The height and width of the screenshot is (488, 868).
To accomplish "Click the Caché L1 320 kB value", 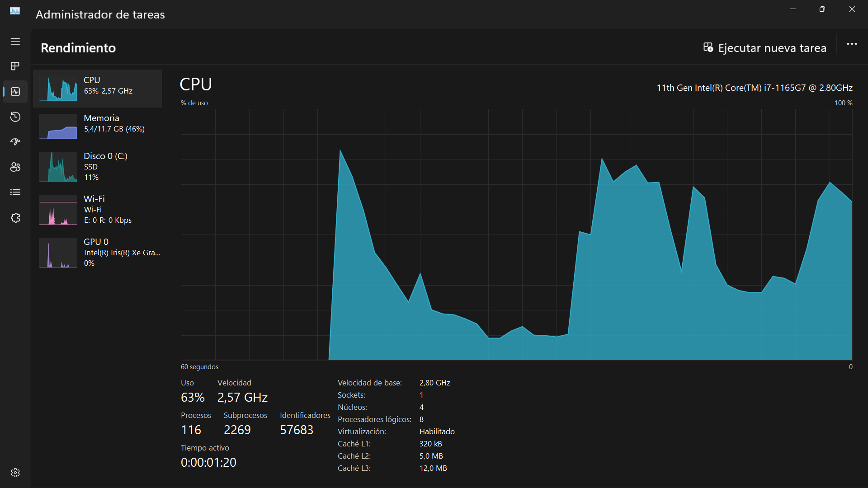I will (x=431, y=444).
